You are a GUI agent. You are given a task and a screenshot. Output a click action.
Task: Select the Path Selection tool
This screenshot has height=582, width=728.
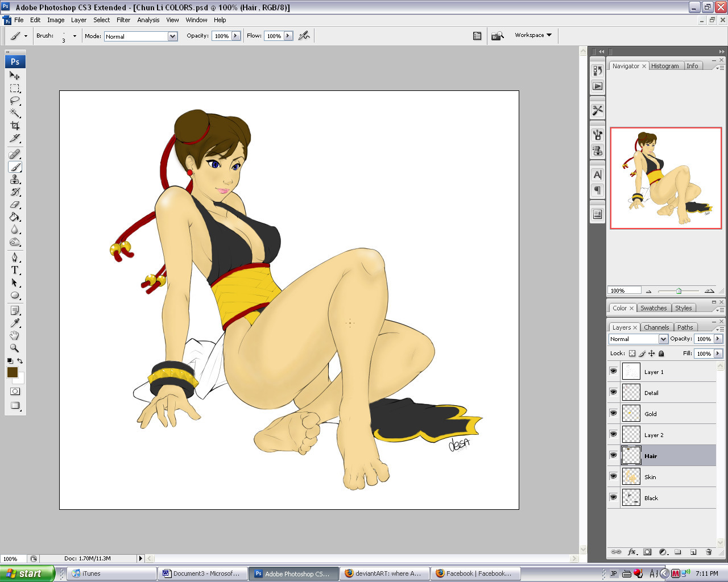tap(15, 282)
